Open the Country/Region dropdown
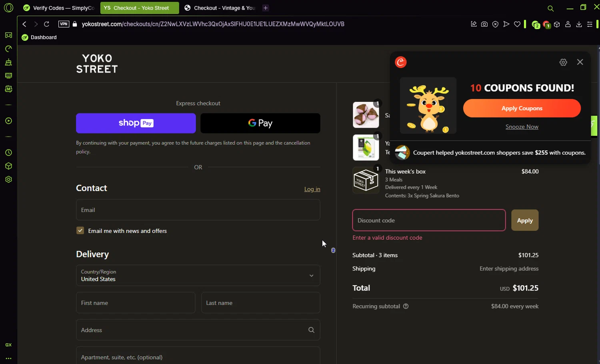Viewport: 600px width, 364px height. (x=198, y=275)
